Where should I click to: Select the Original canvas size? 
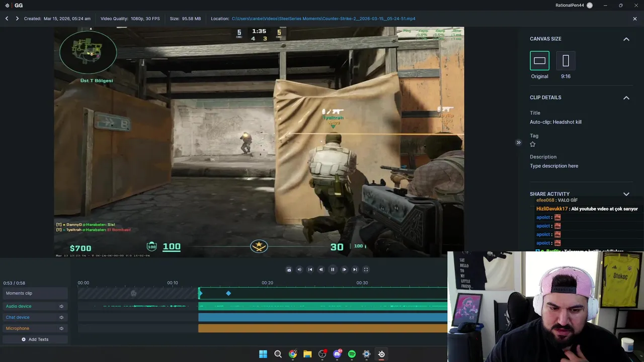click(x=539, y=61)
